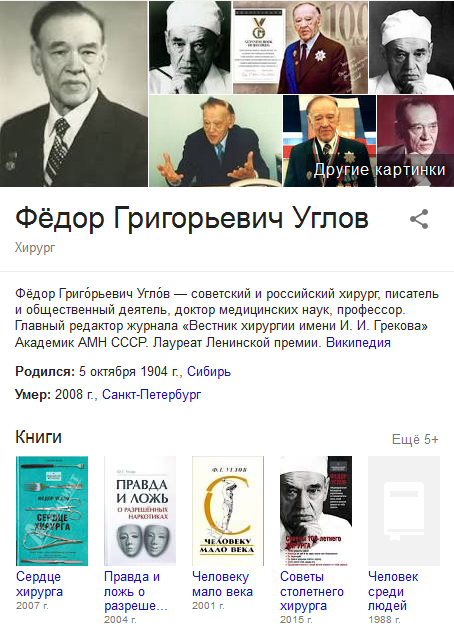Follow the Сибирь birthplace link

tap(209, 371)
